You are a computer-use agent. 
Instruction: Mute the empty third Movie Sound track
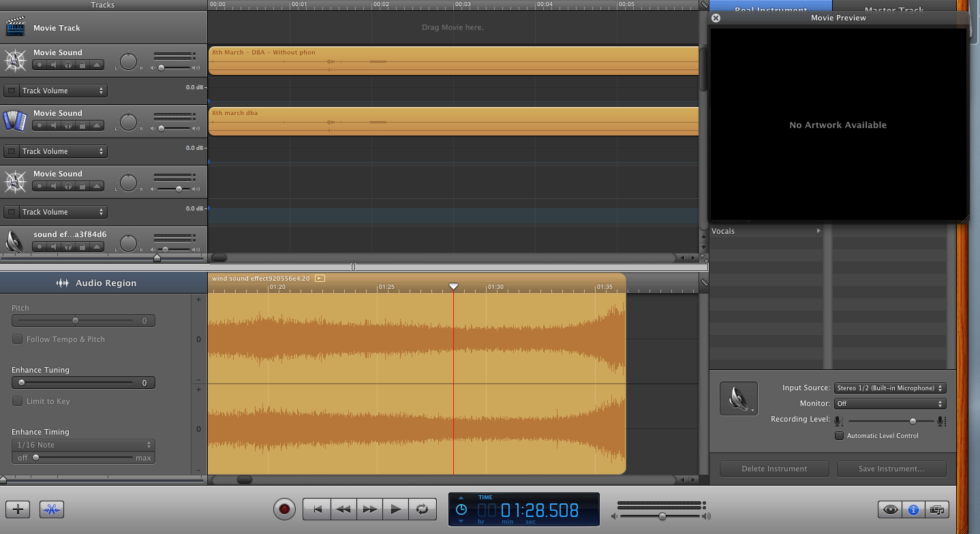[x=54, y=186]
